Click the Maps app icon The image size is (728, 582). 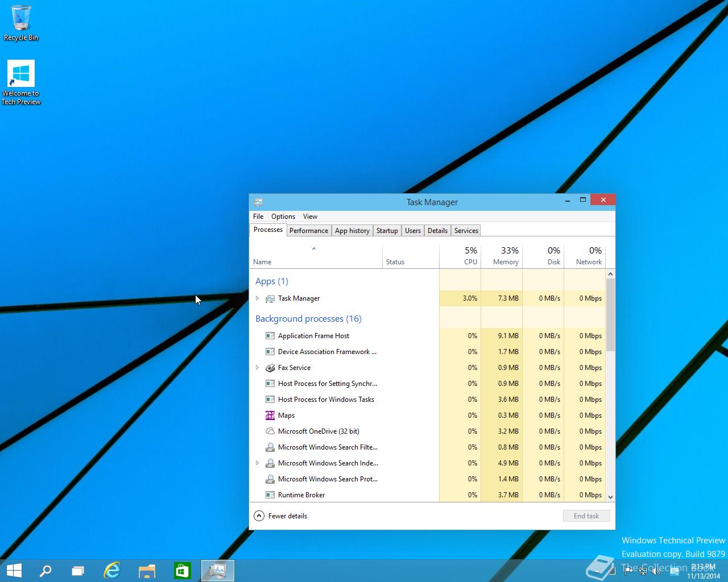270,415
